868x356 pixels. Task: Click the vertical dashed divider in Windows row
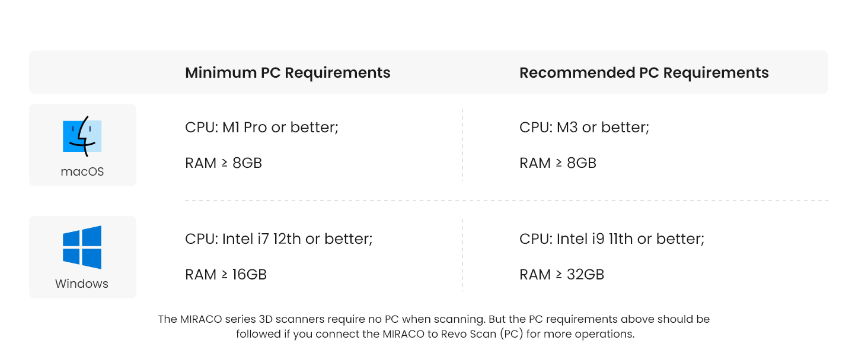tap(462, 255)
